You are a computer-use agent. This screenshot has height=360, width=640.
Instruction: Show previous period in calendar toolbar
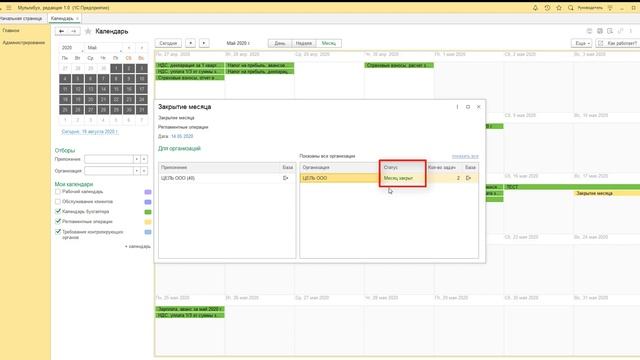(191, 43)
